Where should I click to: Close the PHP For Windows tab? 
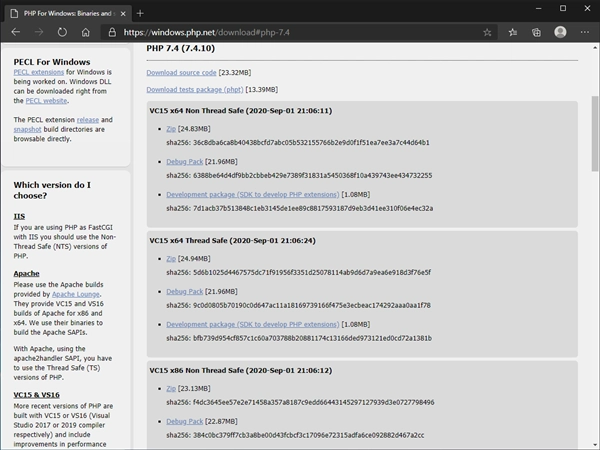(123, 14)
